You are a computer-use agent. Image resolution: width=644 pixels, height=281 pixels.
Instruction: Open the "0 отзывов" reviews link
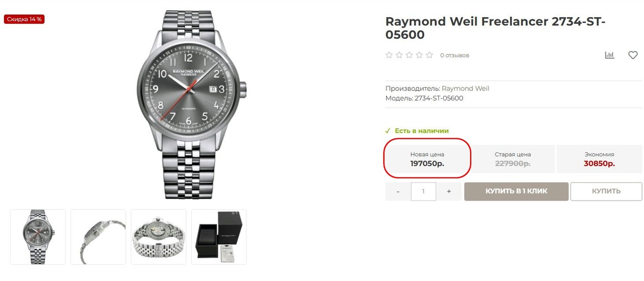pos(454,55)
